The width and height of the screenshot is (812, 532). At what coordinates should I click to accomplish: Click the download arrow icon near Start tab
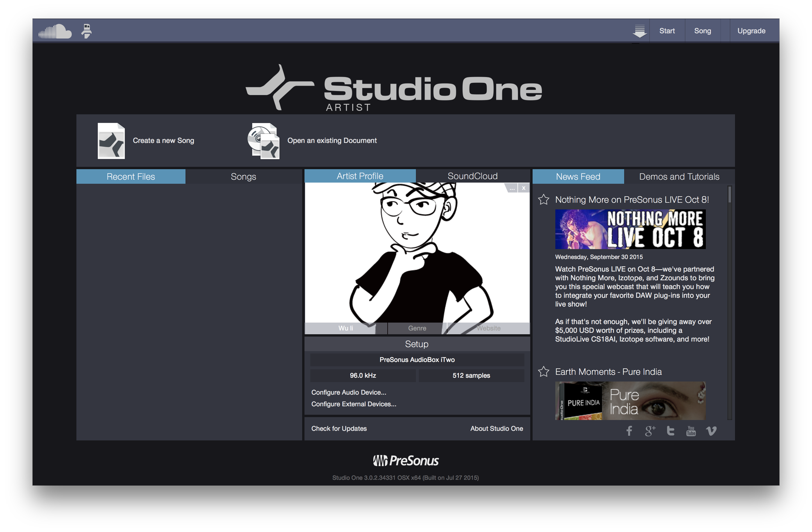point(640,30)
